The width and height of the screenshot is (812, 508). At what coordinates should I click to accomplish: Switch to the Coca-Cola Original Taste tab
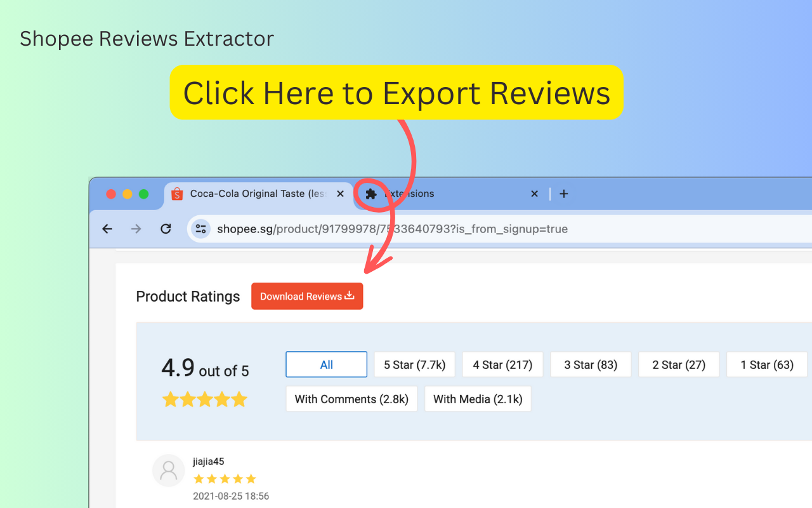tap(258, 194)
